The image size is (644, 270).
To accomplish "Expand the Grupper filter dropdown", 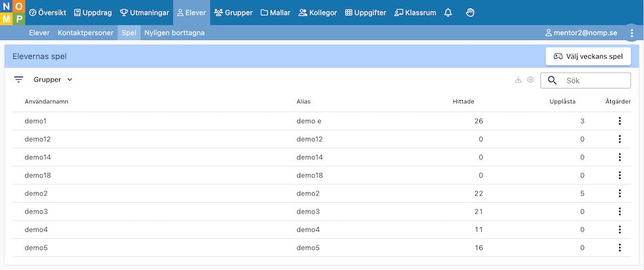I will coord(53,80).
